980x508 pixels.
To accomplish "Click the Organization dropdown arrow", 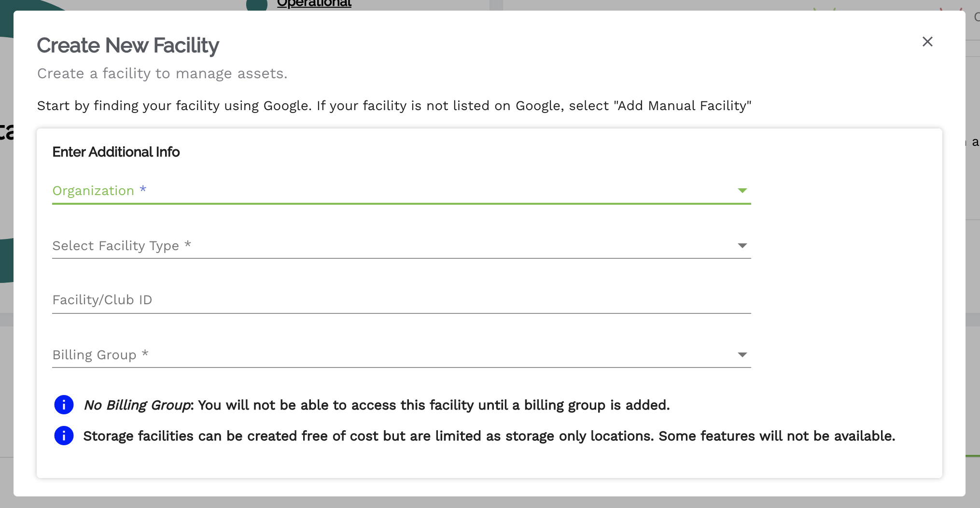I will tap(742, 191).
